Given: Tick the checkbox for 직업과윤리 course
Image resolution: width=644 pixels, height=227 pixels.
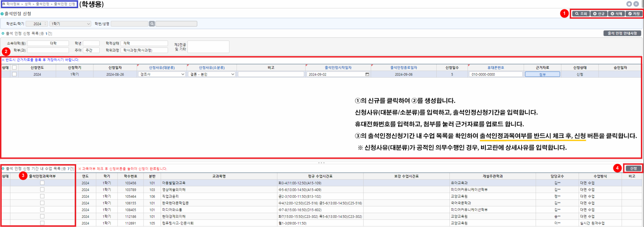Looking at the screenshot, I should [42, 196].
